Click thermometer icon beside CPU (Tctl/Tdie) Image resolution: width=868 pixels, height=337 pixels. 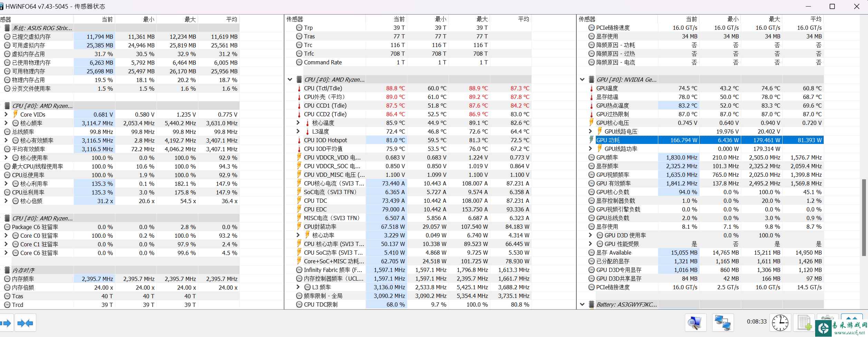(299, 88)
